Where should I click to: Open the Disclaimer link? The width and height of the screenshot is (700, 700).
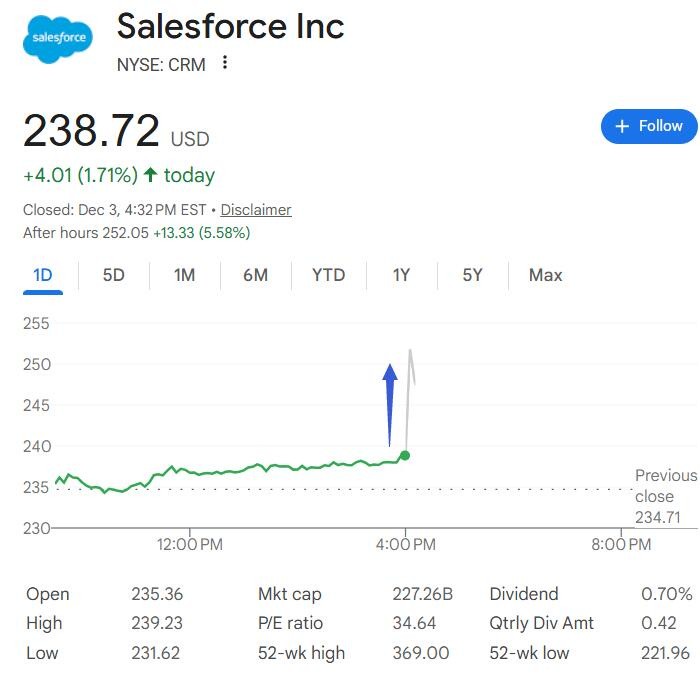tap(256, 210)
